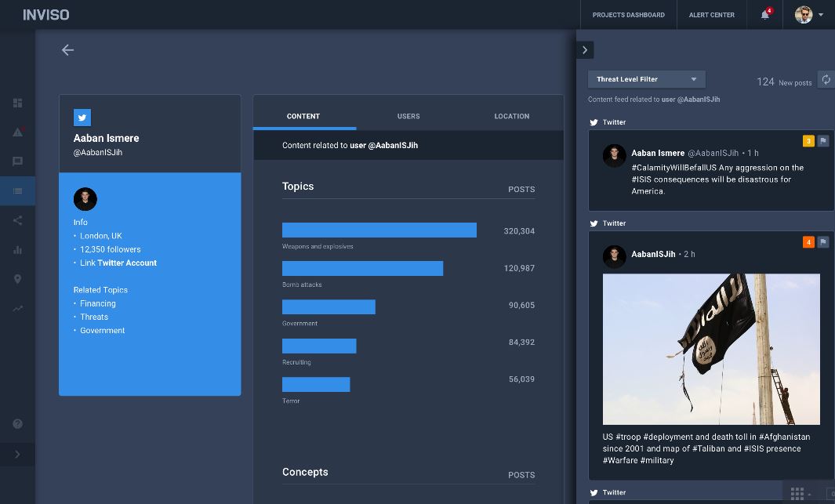Screen dimensions: 835x504
Task: Flag the first tweet by Aaban Ismere
Action: (822, 141)
